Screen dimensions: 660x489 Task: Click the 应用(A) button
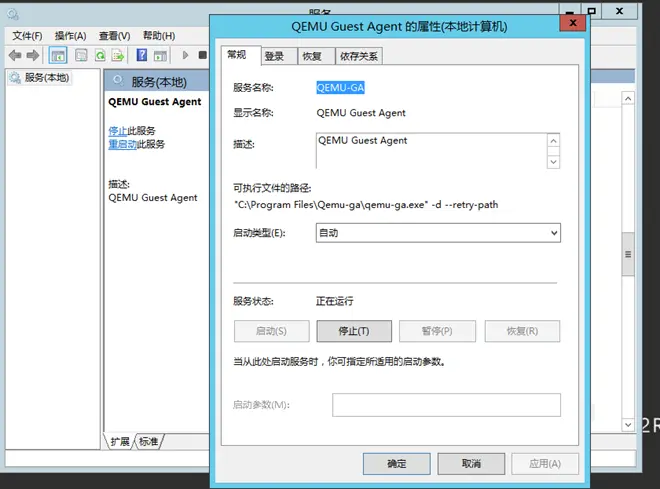point(545,464)
